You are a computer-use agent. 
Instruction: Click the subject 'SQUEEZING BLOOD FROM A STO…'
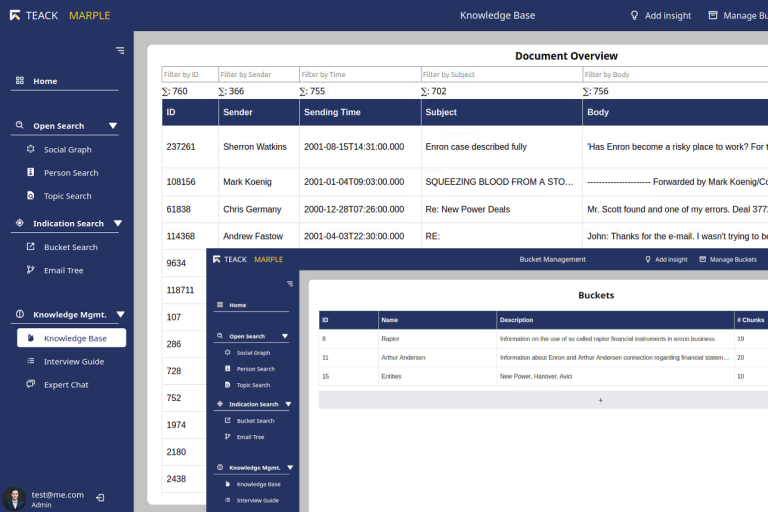(x=499, y=182)
